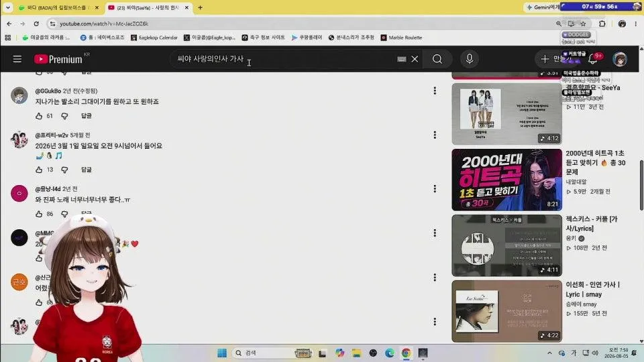The image size is (644, 362).
Task: Show hidden system tray icons chevron
Action: click(549, 353)
